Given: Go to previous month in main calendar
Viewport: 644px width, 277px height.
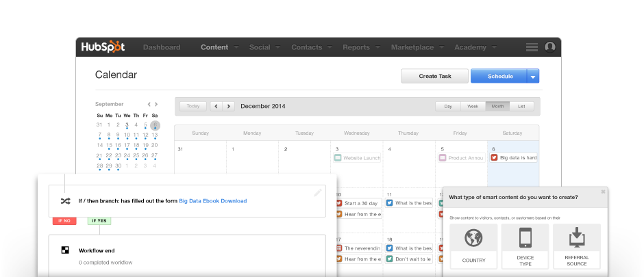Looking at the screenshot, I should pyautogui.click(x=216, y=106).
